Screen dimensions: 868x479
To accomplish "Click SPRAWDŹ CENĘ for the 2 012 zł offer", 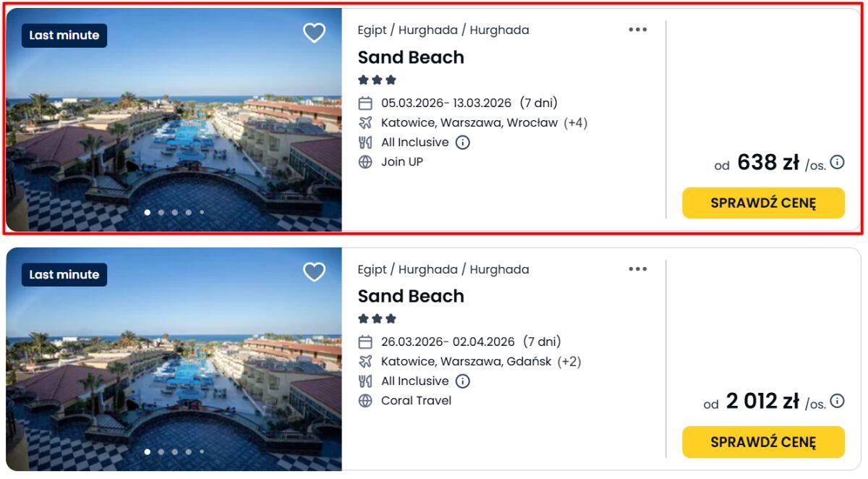I will [x=763, y=442].
